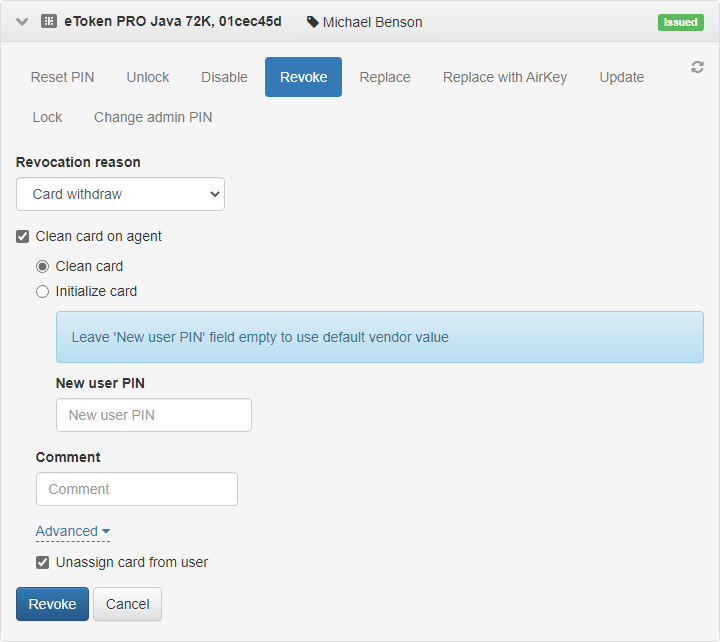Select the Initialize card radio option
Image resolution: width=720 pixels, height=642 pixels.
click(42, 292)
